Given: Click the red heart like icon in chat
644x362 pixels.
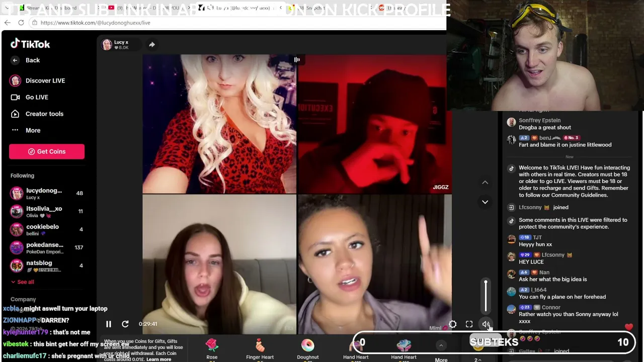Looking at the screenshot, I should 629,328.
